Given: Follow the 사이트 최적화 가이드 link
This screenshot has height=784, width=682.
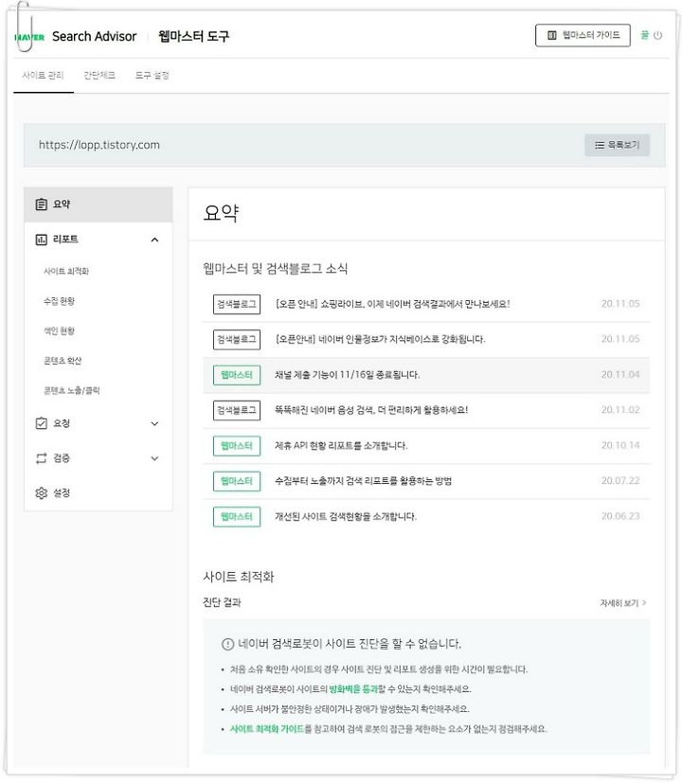Looking at the screenshot, I should pyautogui.click(x=267, y=729).
